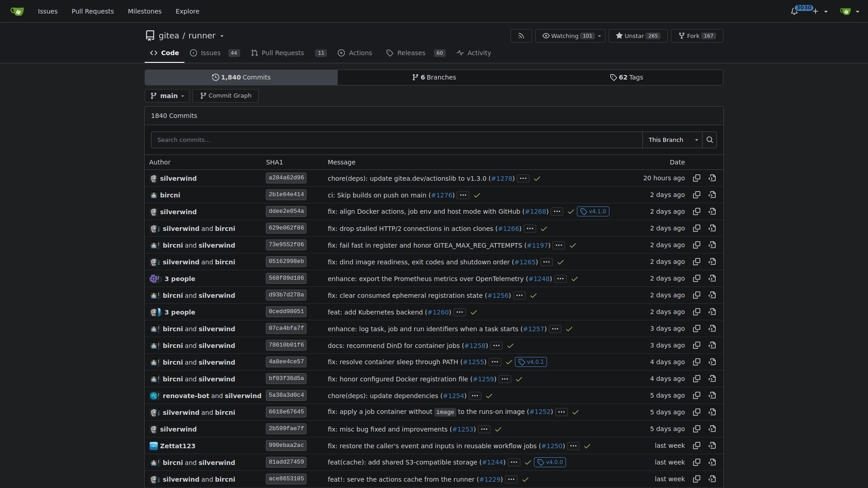Open Explore in top navigation
Viewport: 868px width, 488px height.
(188, 11)
